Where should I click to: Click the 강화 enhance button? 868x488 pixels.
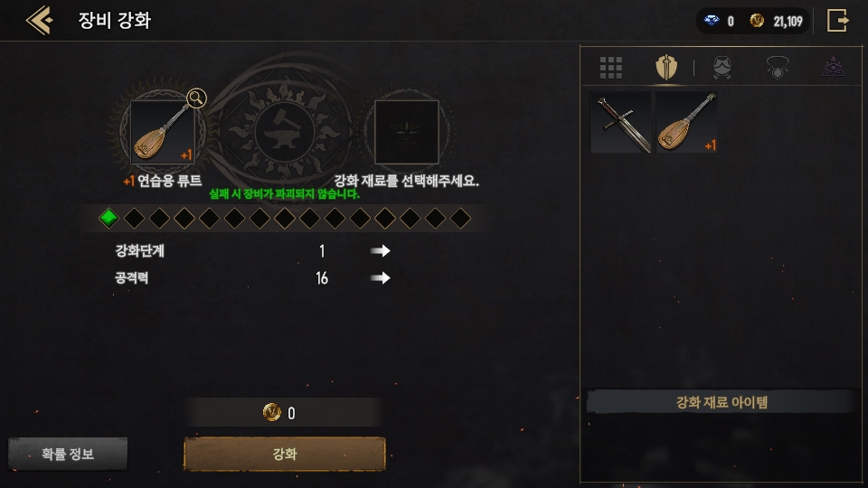[x=285, y=455]
